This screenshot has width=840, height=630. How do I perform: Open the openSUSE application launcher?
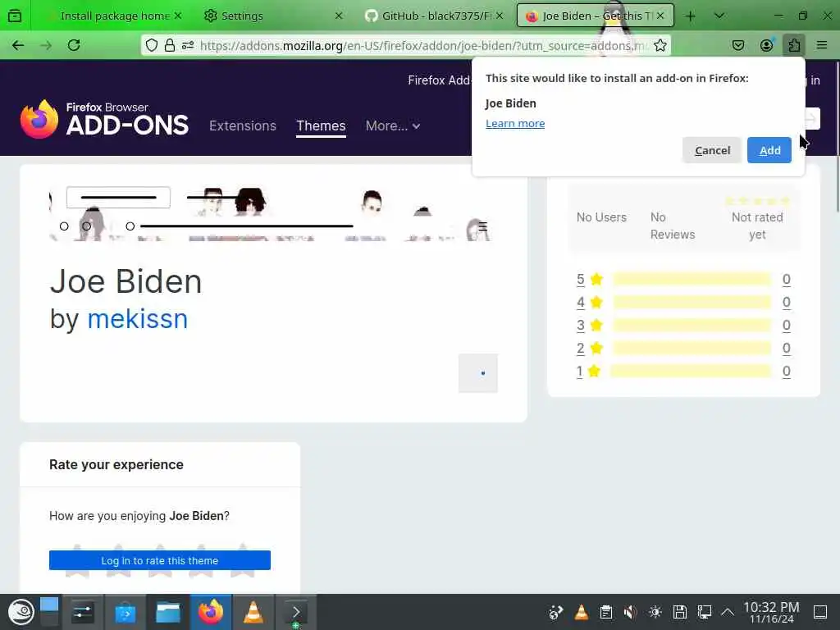[x=21, y=612]
